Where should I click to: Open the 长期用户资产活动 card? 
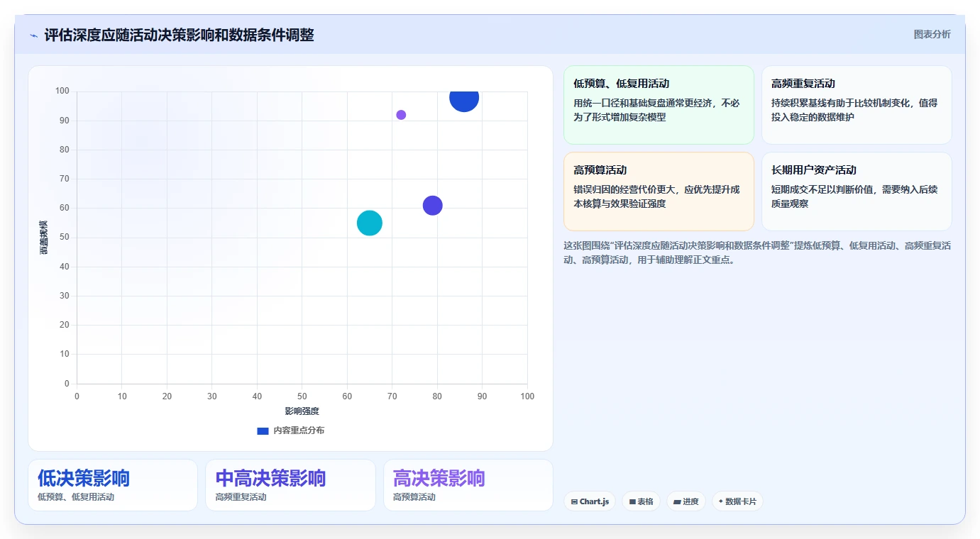[x=857, y=191]
